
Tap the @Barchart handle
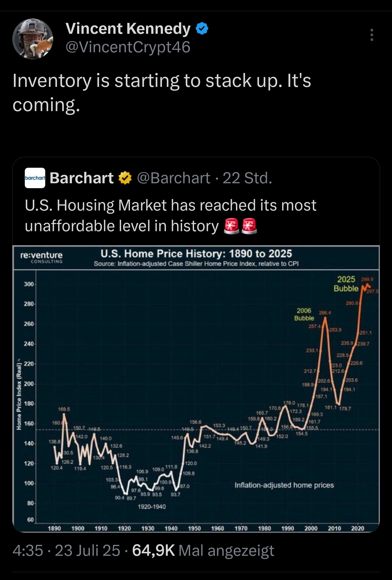point(174,178)
